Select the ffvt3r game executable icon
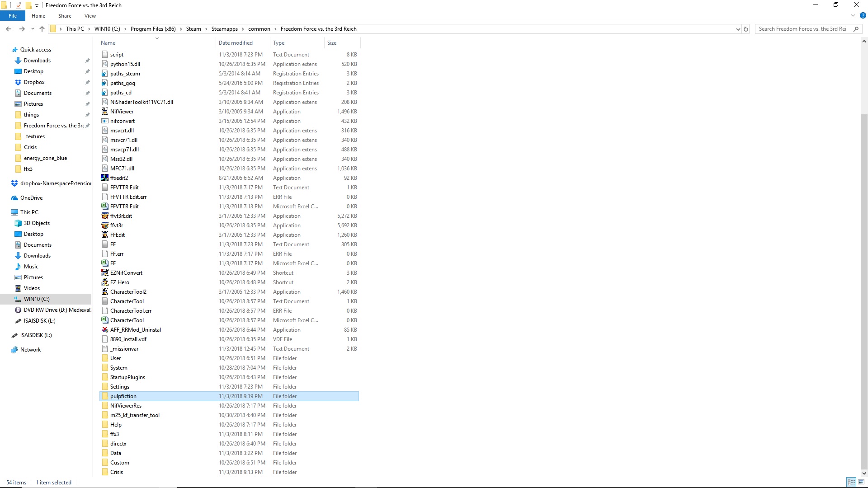The image size is (868, 488). pos(105,225)
